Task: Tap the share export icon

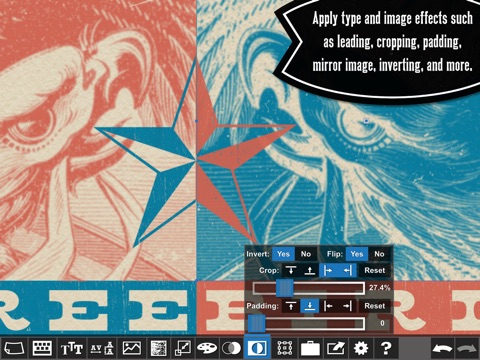Action: coord(336,348)
